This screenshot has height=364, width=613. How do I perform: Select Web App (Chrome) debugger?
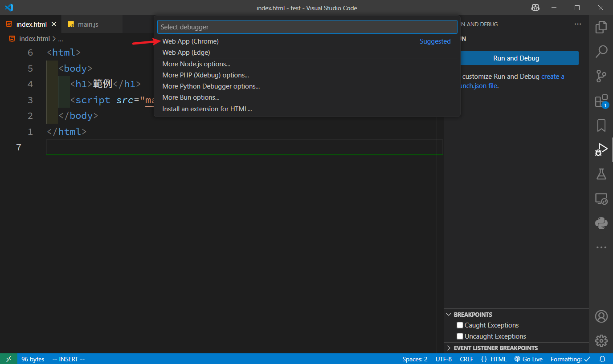click(307, 41)
